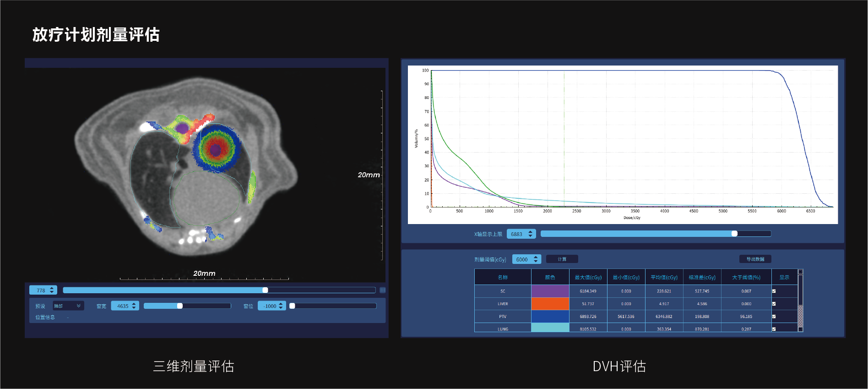Viewport: 868px width, 389px height.
Task: Click the purple SC color swatch
Action: pos(550,291)
